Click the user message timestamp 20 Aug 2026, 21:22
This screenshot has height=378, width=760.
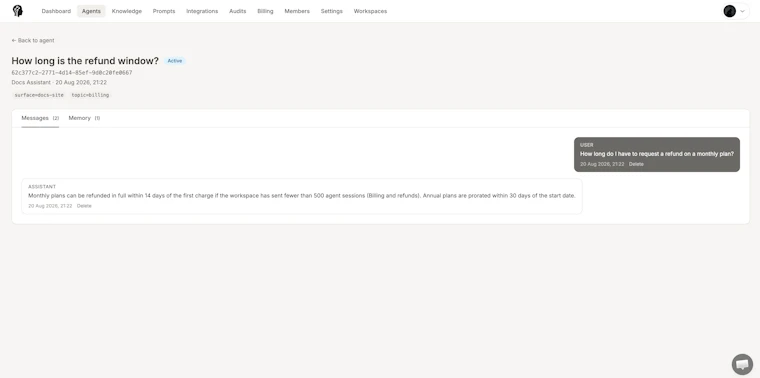click(x=602, y=164)
